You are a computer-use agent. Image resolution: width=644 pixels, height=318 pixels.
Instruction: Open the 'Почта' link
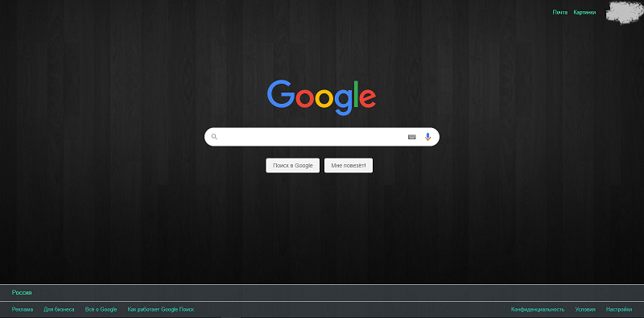pyautogui.click(x=560, y=12)
